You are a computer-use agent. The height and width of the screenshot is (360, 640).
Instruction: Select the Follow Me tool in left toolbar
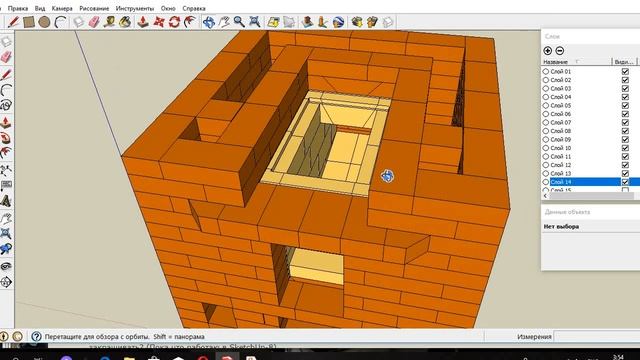tap(6, 139)
